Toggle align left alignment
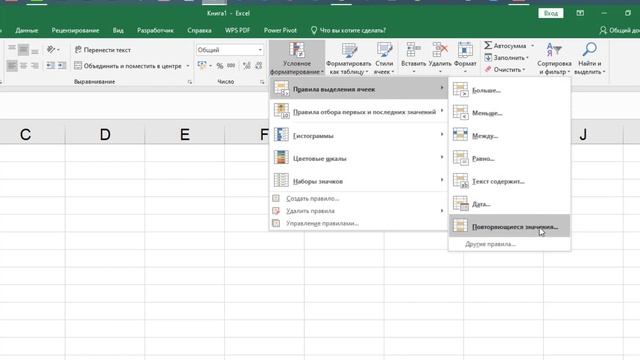 pos(12,65)
